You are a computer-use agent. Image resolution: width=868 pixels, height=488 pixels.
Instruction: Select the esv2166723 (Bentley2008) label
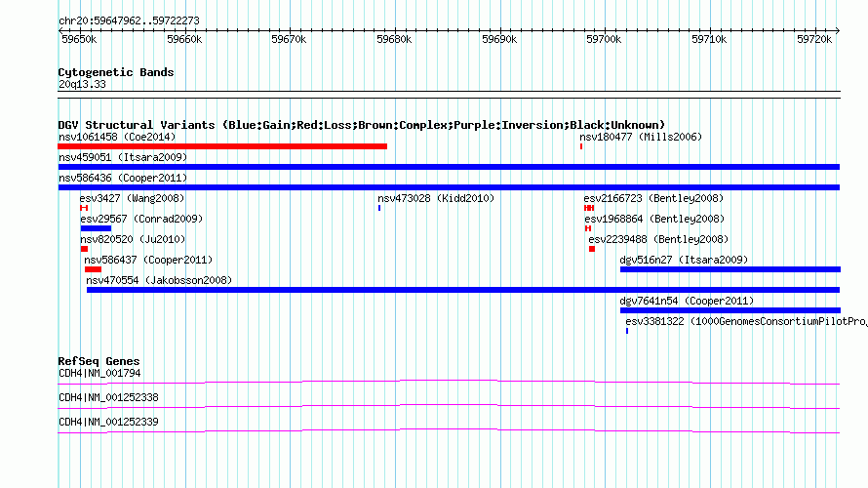(653, 198)
